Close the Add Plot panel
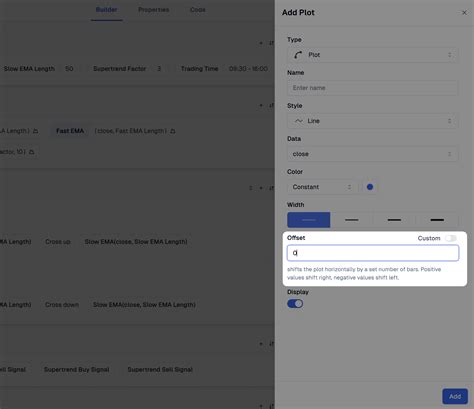 (x=464, y=13)
